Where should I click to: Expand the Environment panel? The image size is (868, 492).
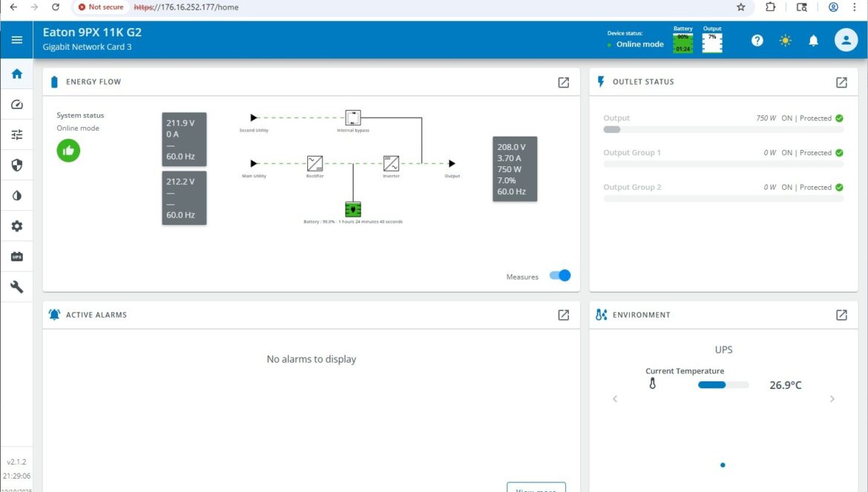click(841, 315)
